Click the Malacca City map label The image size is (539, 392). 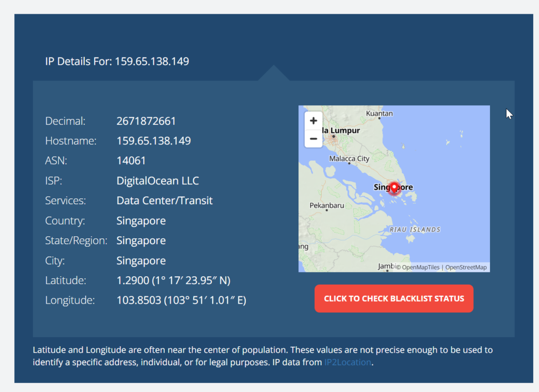pyautogui.click(x=349, y=158)
